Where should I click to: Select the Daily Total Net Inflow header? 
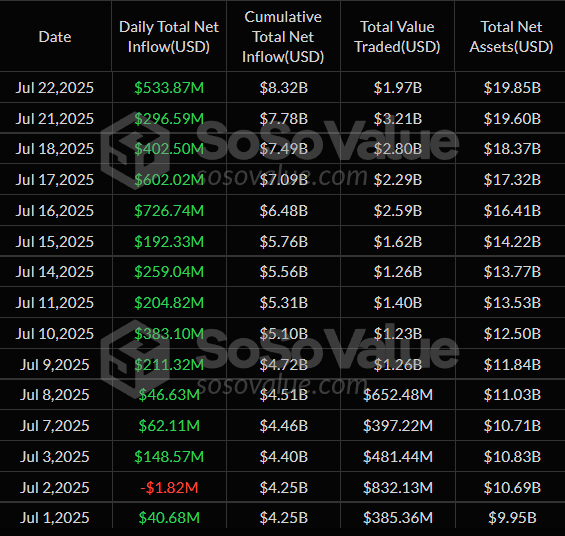[169, 37]
